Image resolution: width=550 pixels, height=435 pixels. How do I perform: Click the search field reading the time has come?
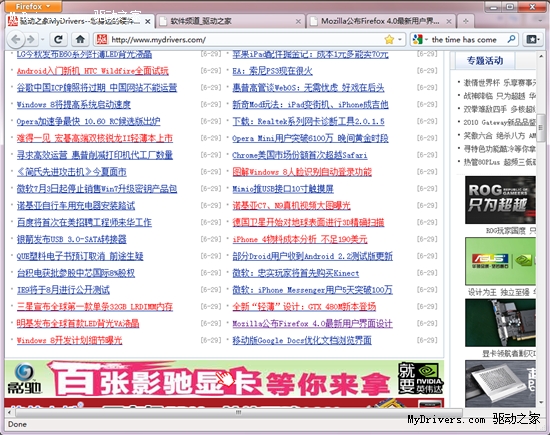pyautogui.click(x=464, y=40)
